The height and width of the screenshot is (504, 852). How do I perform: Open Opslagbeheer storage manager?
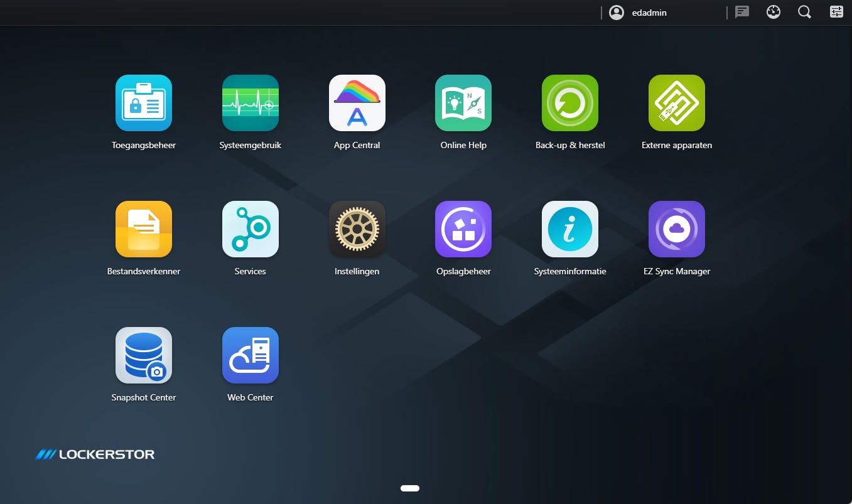(463, 229)
